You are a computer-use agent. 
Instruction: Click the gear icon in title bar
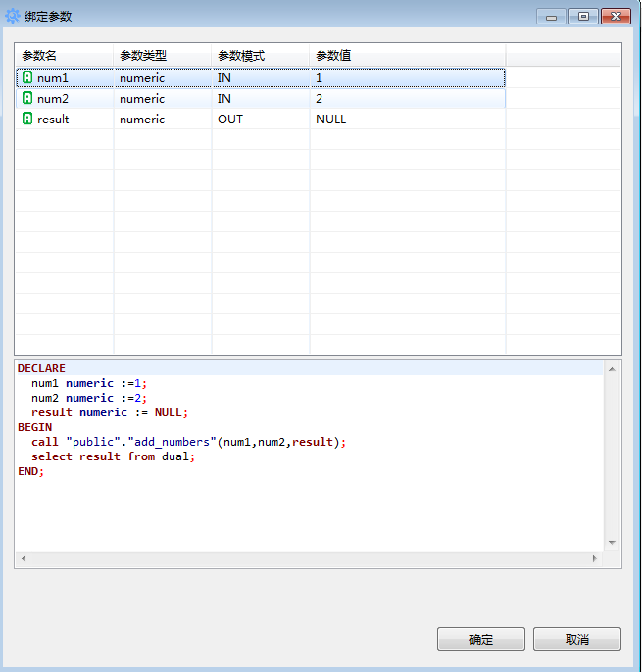pos(13,17)
